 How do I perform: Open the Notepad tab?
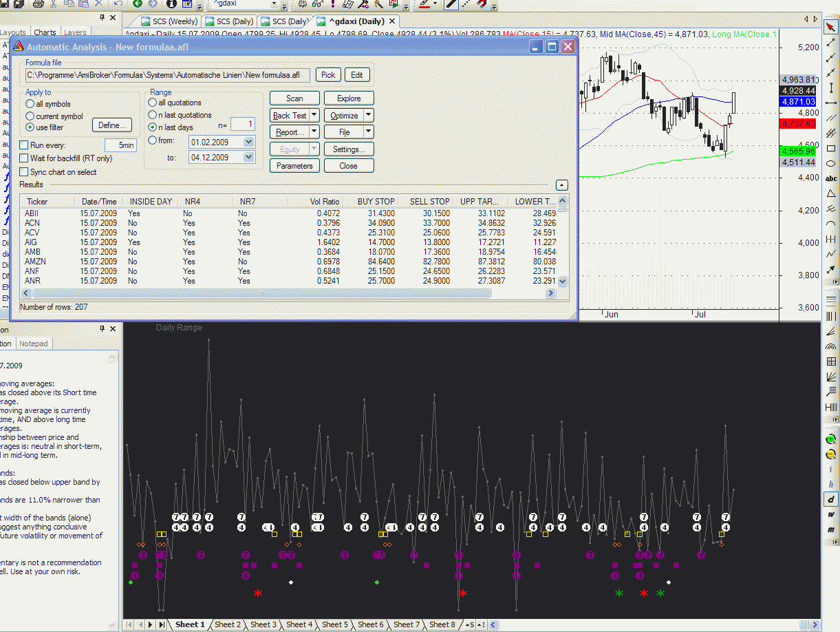(x=34, y=344)
